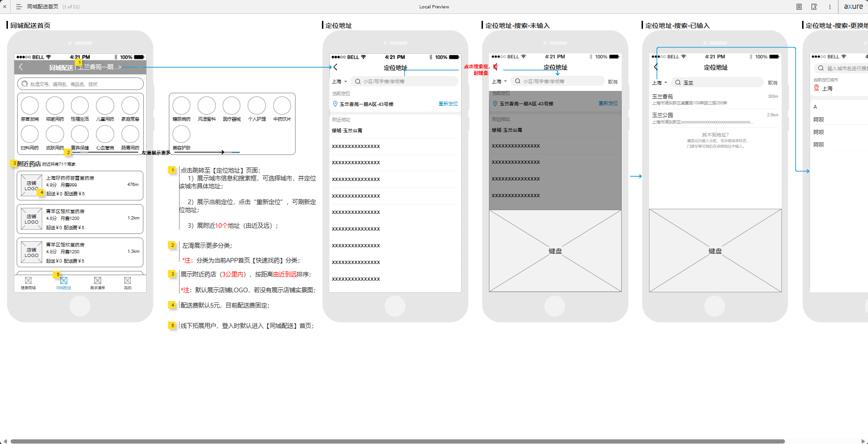Click the city name search field 输入城市名
Viewport: 868px width, 444px height.
[x=841, y=68]
